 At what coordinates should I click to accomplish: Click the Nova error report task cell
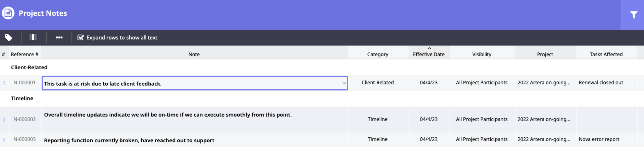click(599, 139)
